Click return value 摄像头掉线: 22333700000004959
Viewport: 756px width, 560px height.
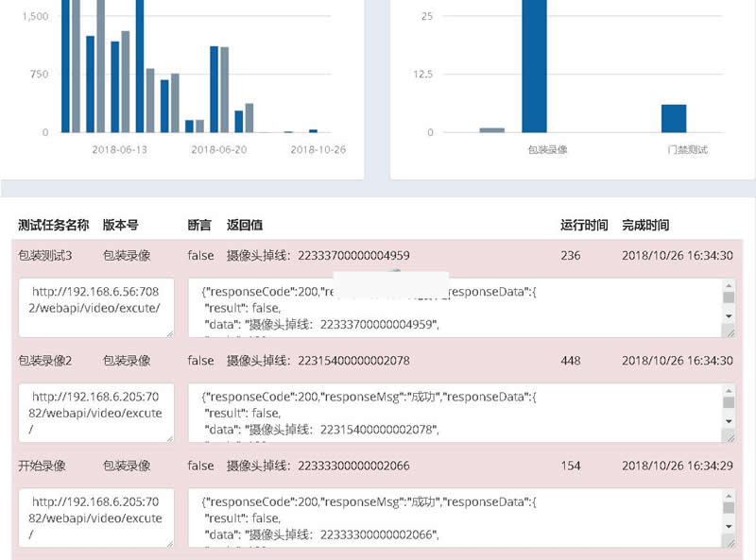pos(318,255)
